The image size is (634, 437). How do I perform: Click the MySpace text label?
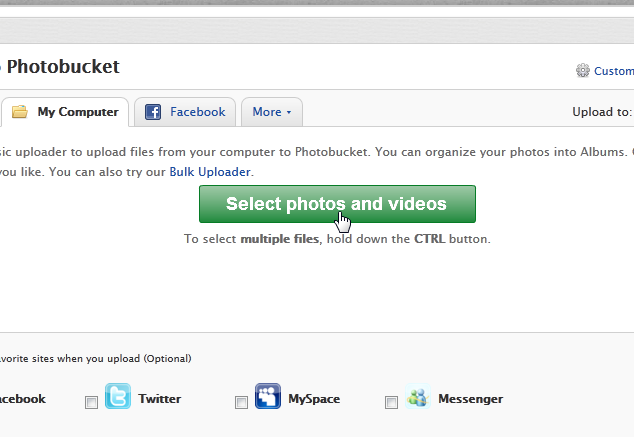314,399
